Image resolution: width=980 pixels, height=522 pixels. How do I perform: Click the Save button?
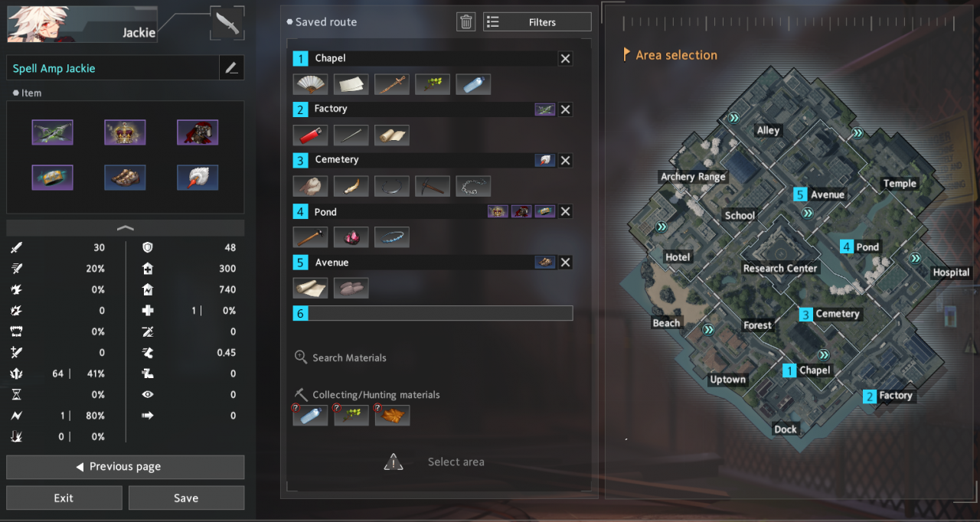click(x=186, y=498)
